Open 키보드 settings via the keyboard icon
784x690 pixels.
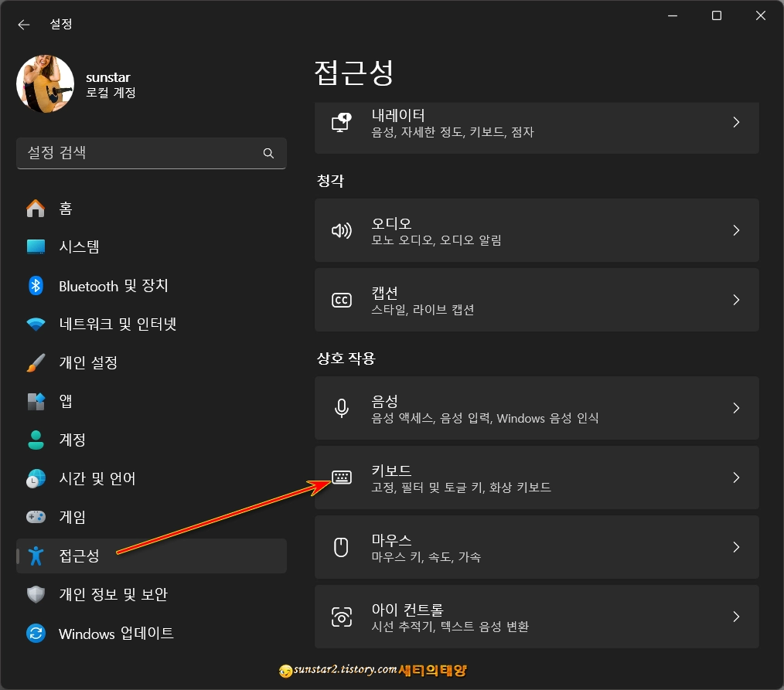[x=341, y=477]
